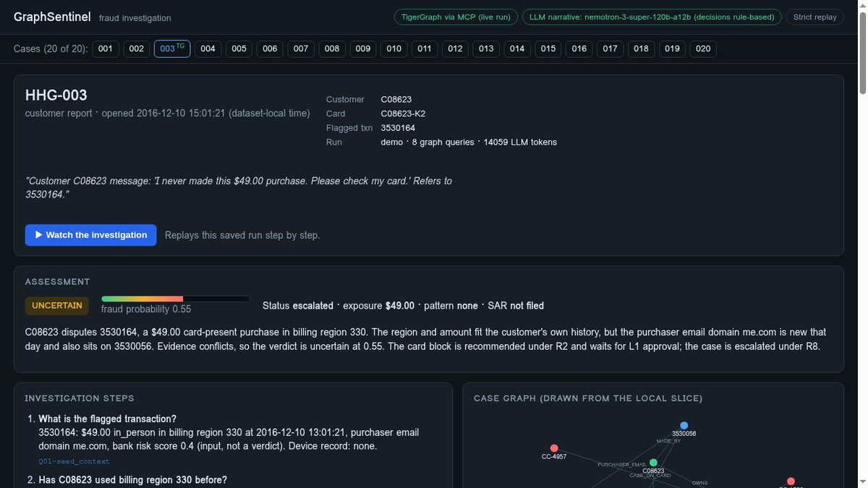
Task: Click the GraphSentinel app title
Action: tap(51, 17)
